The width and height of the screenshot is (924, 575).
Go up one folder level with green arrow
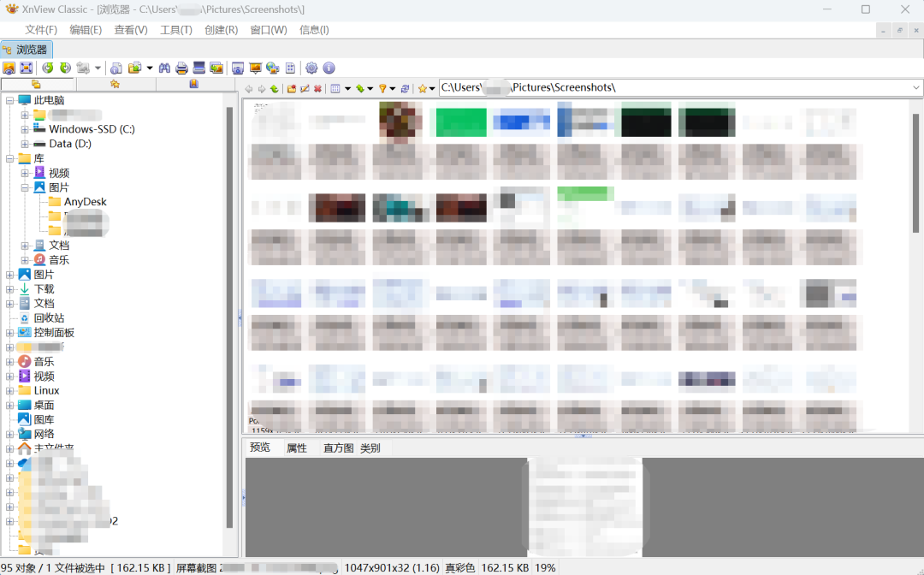tap(274, 88)
